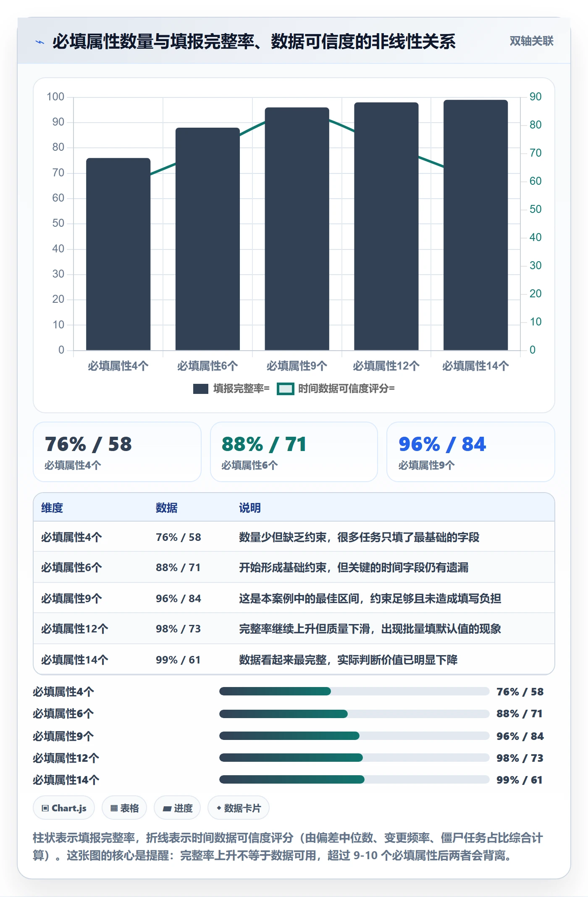Click the progress bar for 必填属性12个
The height and width of the screenshot is (897, 588).
(x=354, y=758)
